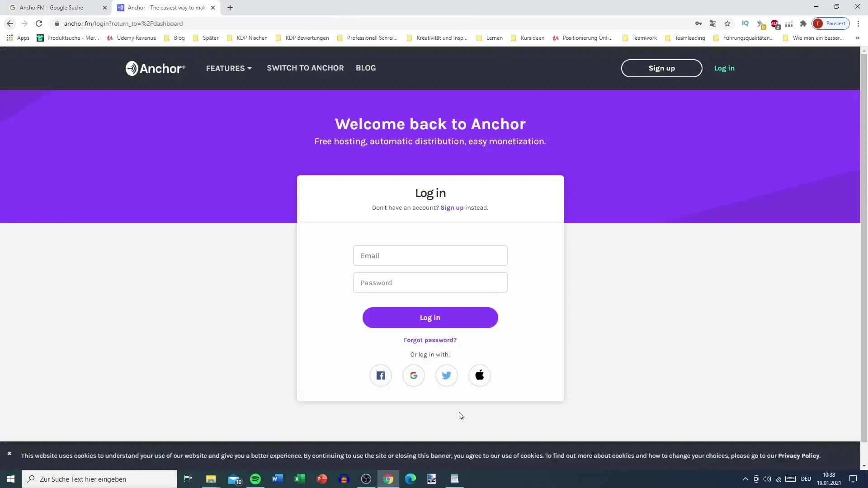Expand the FEATURES dropdown menu
Screen dimensions: 868x488
coord(229,68)
